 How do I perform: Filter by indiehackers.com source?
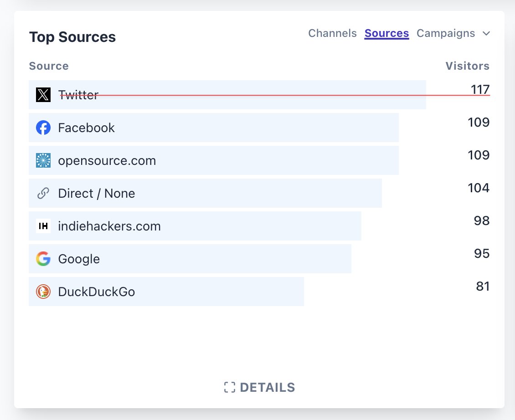coord(109,226)
